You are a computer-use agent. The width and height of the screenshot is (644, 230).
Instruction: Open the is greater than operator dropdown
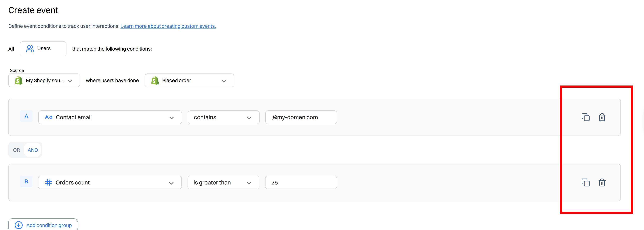[223, 183]
